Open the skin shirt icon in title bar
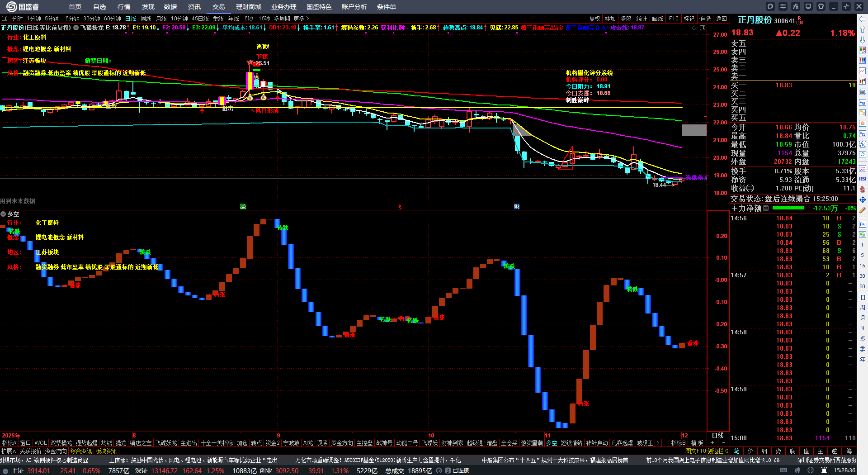The image size is (868, 475). click(821, 6)
